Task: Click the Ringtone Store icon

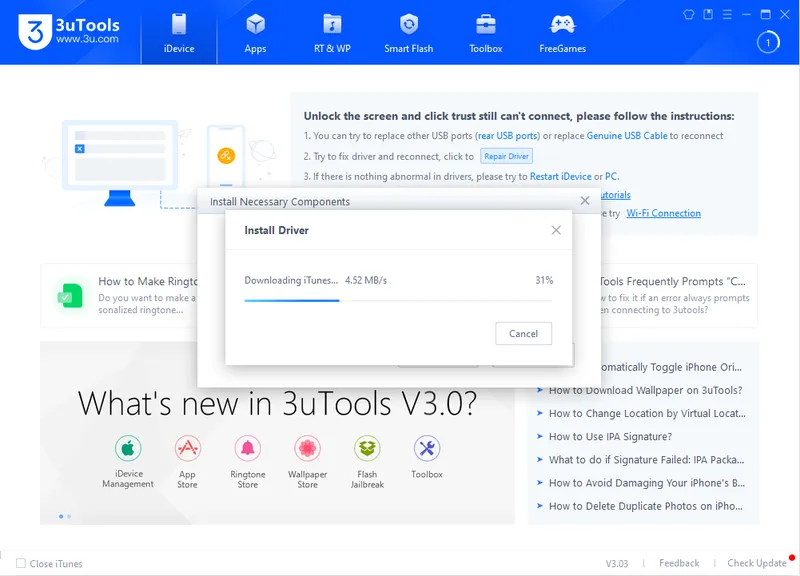Action: (x=247, y=448)
